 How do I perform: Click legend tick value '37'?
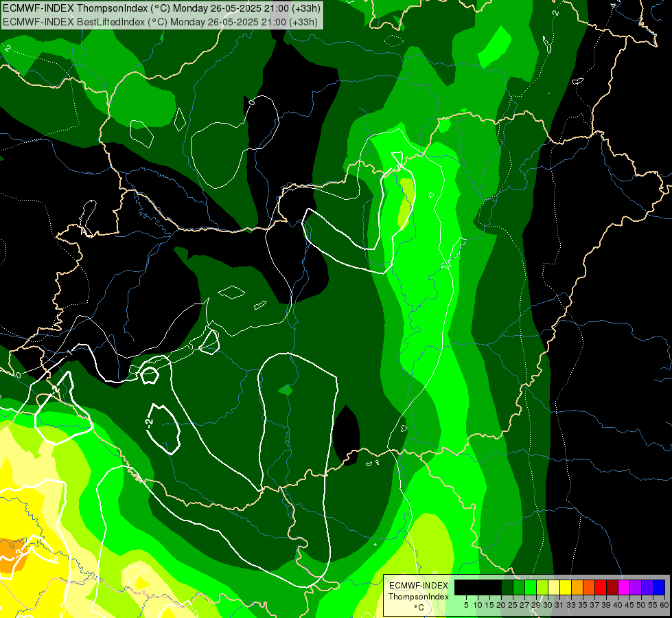(x=594, y=605)
